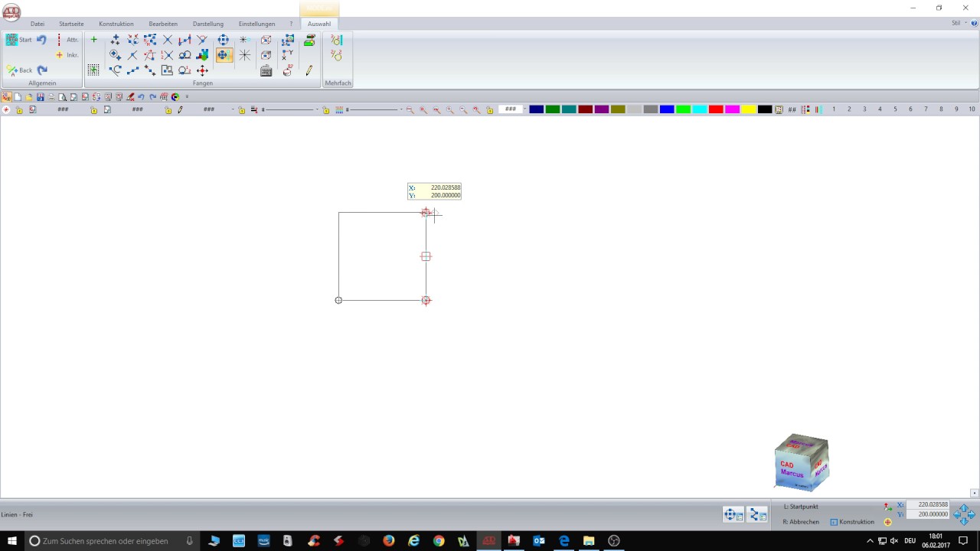Click the Back button in Allgemein group
Image resolution: width=980 pixels, height=551 pixels.
[19, 70]
